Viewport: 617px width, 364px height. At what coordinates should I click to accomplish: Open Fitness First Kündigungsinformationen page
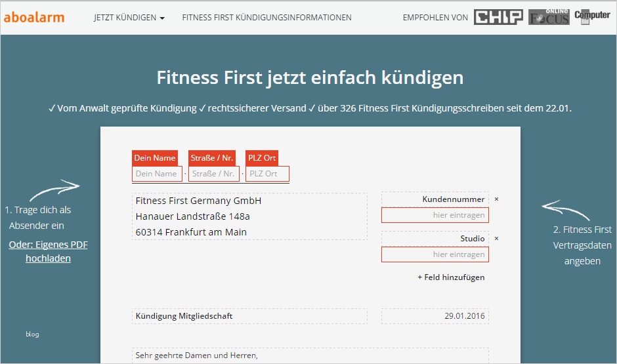point(266,18)
